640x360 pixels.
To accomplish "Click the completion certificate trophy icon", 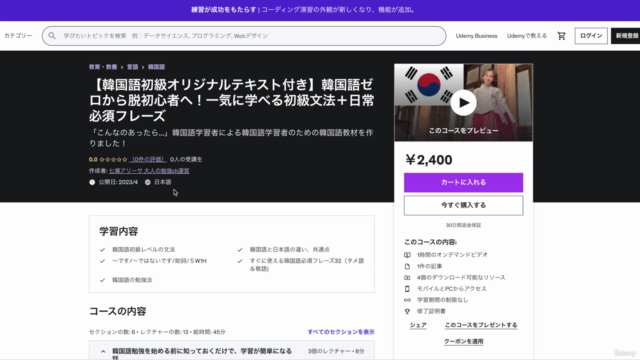I will [x=407, y=311].
